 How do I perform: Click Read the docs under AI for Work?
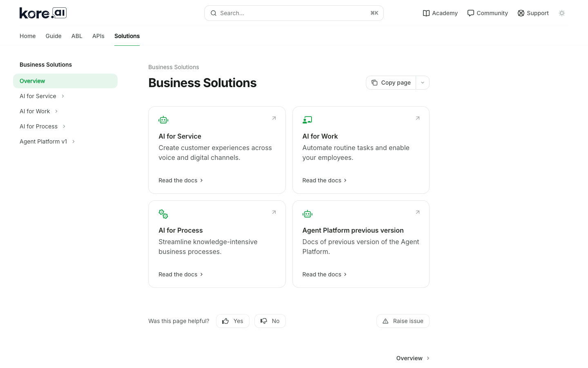pyautogui.click(x=325, y=180)
